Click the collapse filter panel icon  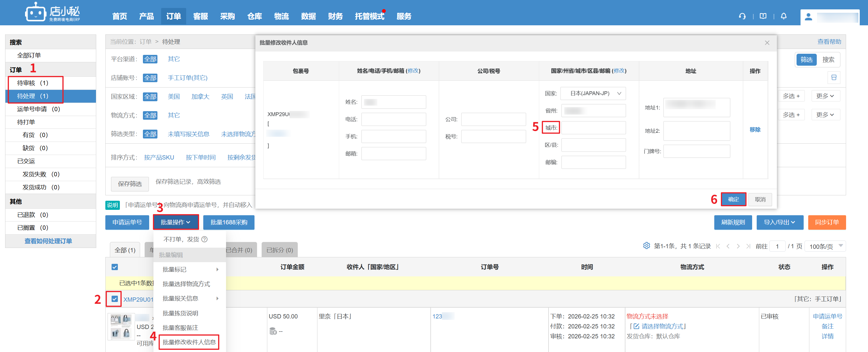click(x=834, y=78)
